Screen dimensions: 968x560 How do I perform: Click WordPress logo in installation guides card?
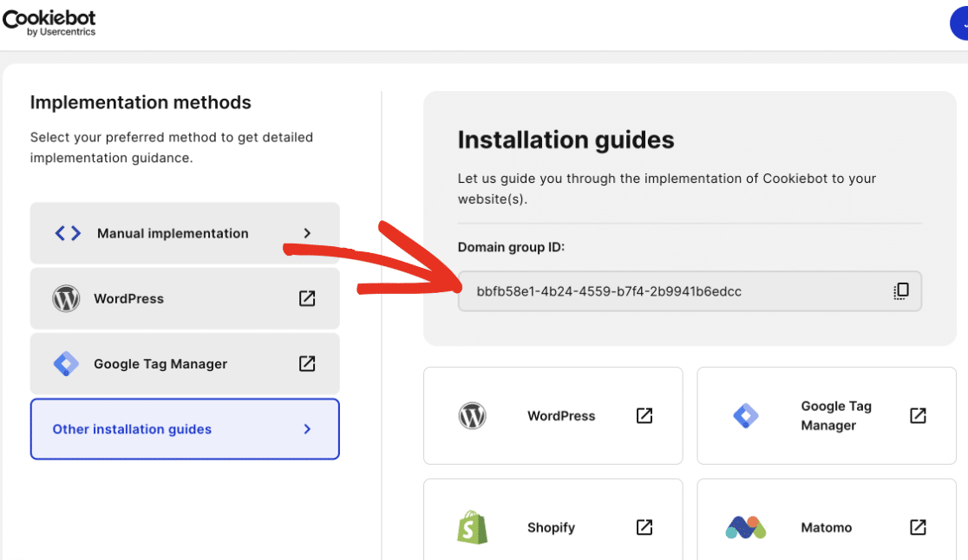[x=472, y=416]
